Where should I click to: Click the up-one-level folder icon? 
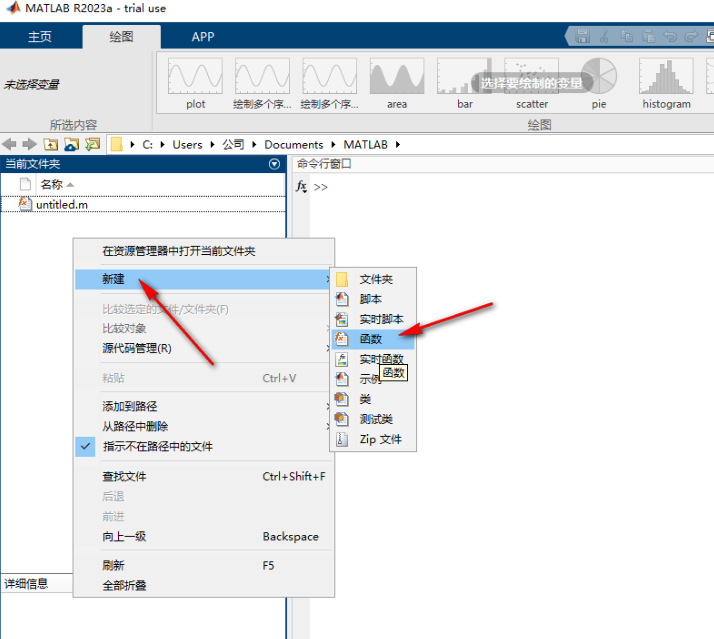51,144
